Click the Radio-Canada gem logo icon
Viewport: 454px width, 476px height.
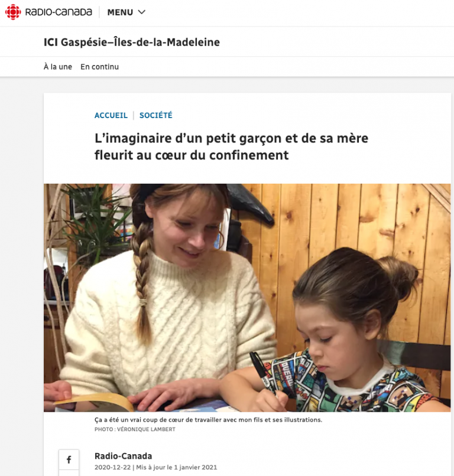[x=13, y=12]
